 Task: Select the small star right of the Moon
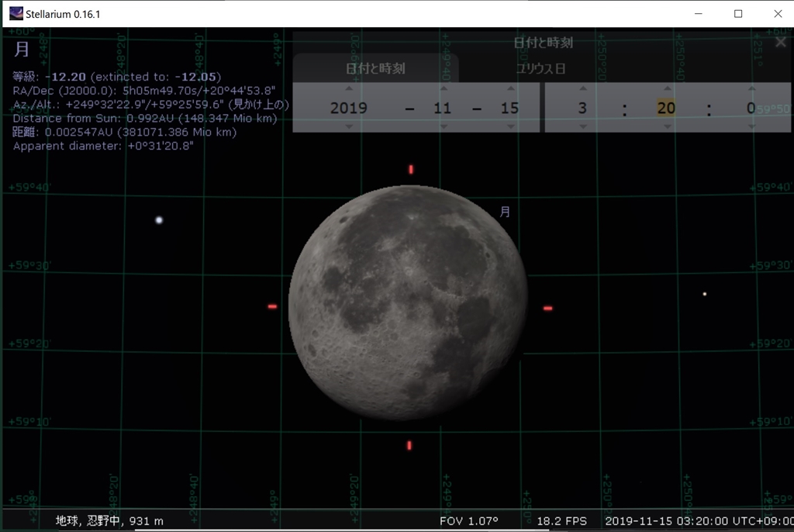(x=704, y=294)
